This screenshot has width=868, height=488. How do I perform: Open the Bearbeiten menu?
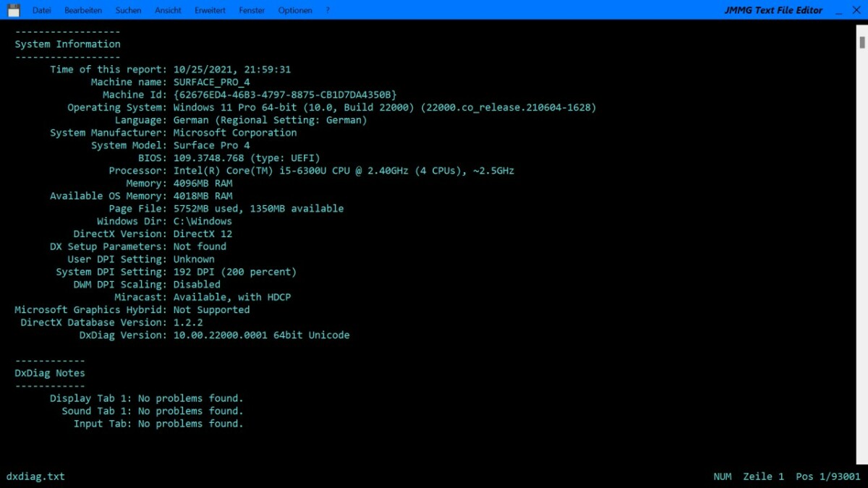[83, 9]
